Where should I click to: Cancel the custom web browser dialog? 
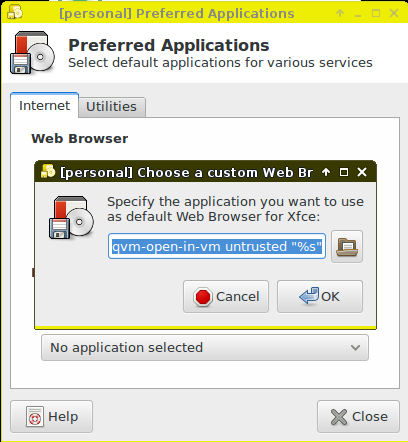[226, 296]
